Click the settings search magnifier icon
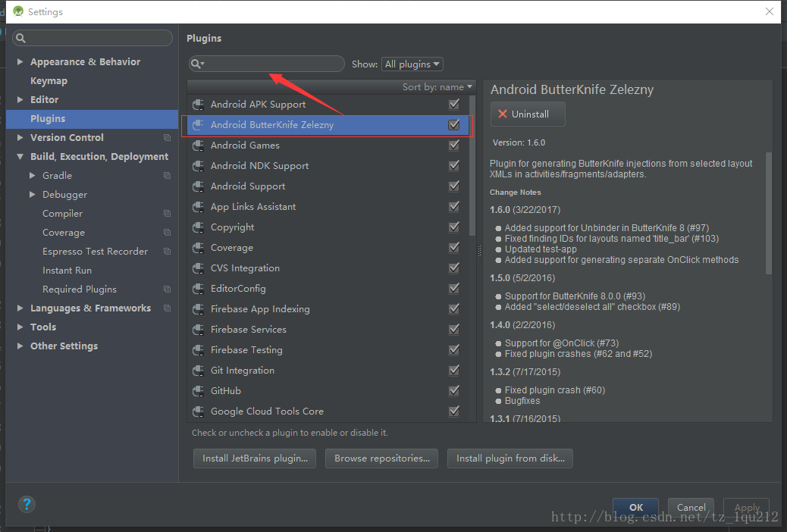This screenshot has height=532, width=787. 20,38
